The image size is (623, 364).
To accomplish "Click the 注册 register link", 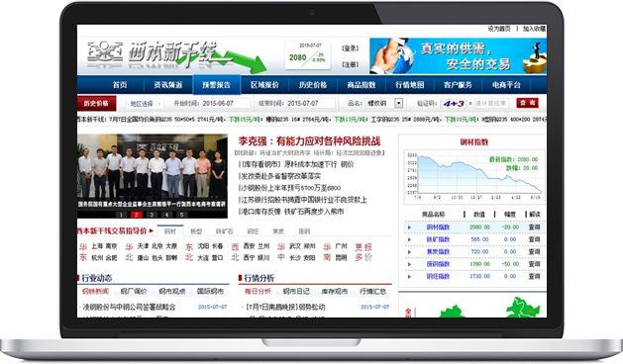I will click(x=350, y=64).
